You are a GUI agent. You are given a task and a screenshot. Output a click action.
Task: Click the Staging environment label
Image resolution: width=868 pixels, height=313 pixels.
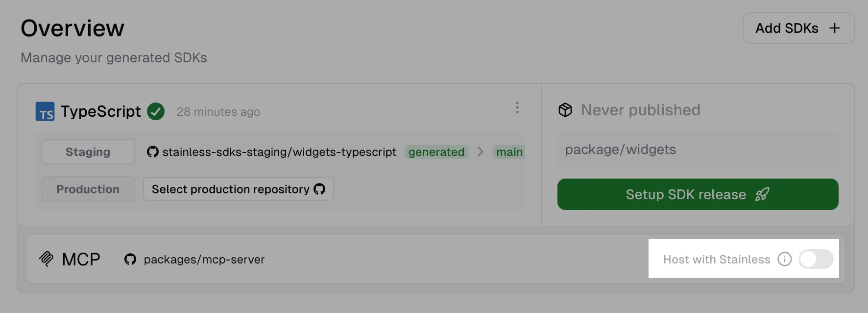click(88, 152)
